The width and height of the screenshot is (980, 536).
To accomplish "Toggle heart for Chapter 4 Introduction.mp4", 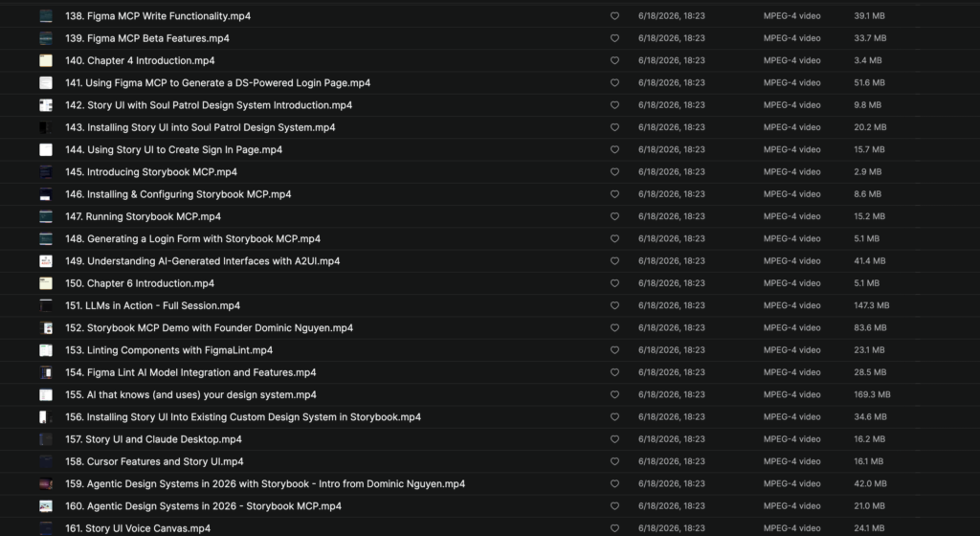I will point(614,60).
